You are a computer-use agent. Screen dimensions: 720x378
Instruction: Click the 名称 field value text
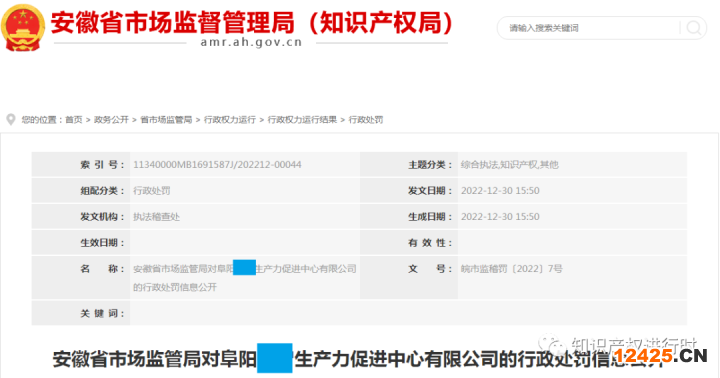pos(245,278)
